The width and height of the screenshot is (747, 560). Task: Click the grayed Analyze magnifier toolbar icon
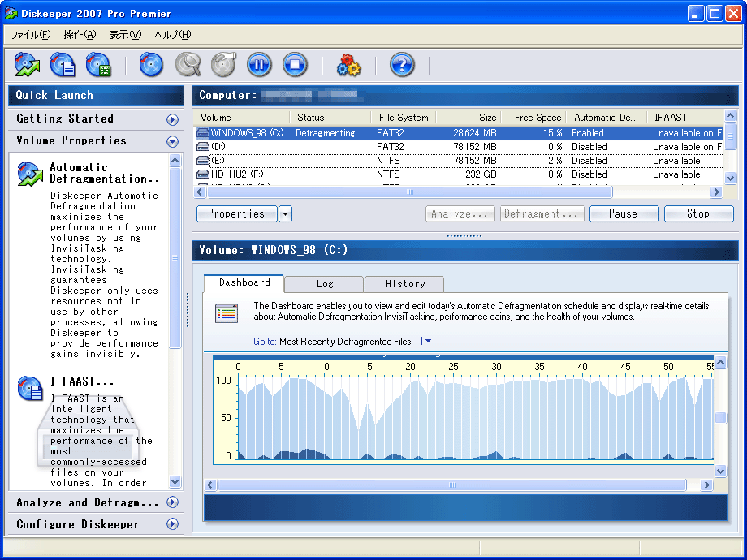coord(188,64)
